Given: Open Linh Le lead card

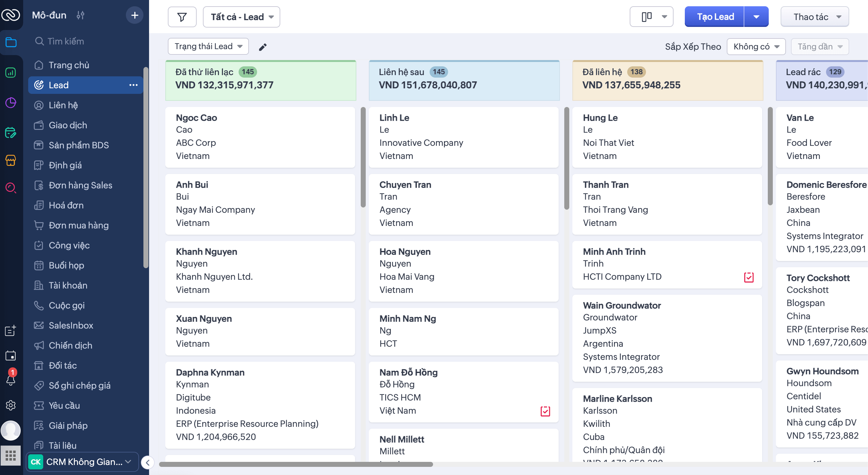Looking at the screenshot, I should pyautogui.click(x=464, y=137).
